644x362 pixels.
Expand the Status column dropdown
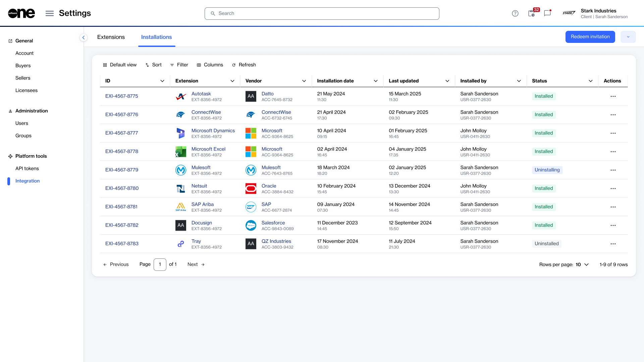pyautogui.click(x=590, y=81)
